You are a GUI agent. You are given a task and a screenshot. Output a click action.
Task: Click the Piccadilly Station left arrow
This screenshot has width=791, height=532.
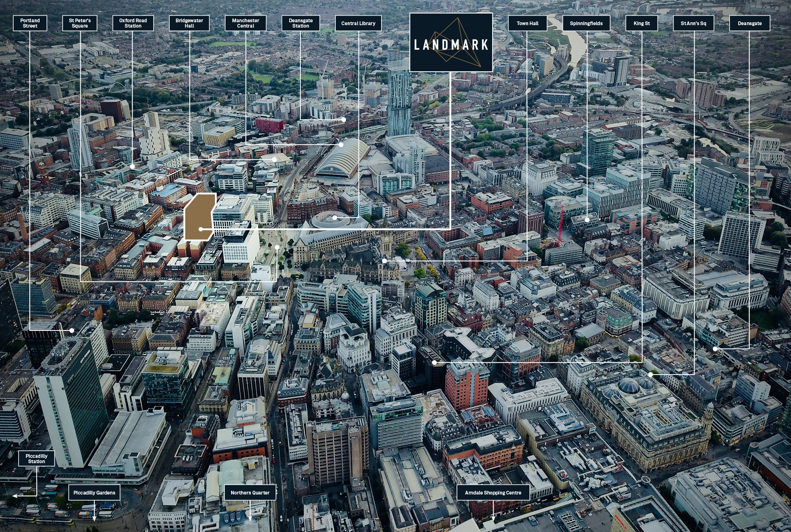tap(15, 496)
